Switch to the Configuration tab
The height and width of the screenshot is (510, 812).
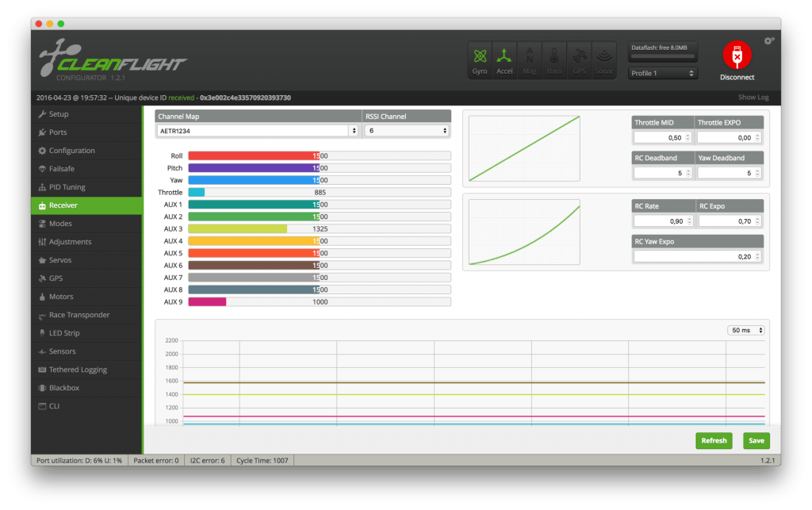pyautogui.click(x=86, y=151)
